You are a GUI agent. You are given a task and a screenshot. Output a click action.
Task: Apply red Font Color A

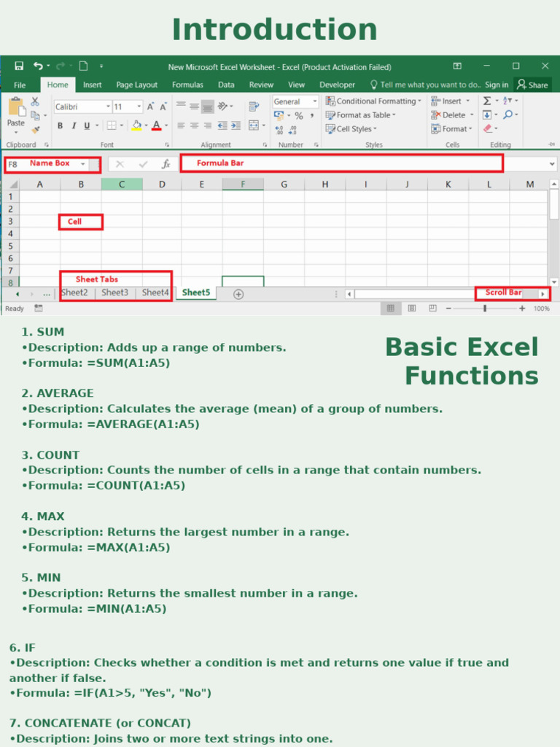coord(156,125)
